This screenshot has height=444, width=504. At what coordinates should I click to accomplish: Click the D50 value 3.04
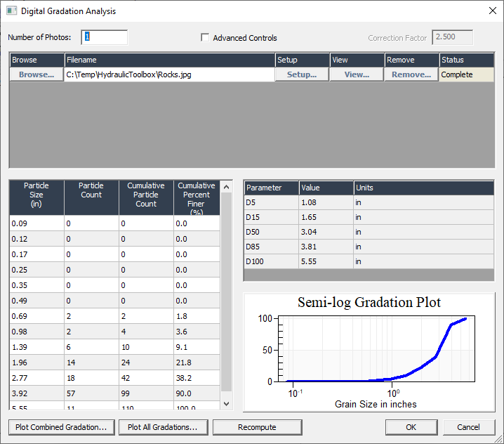326,232
